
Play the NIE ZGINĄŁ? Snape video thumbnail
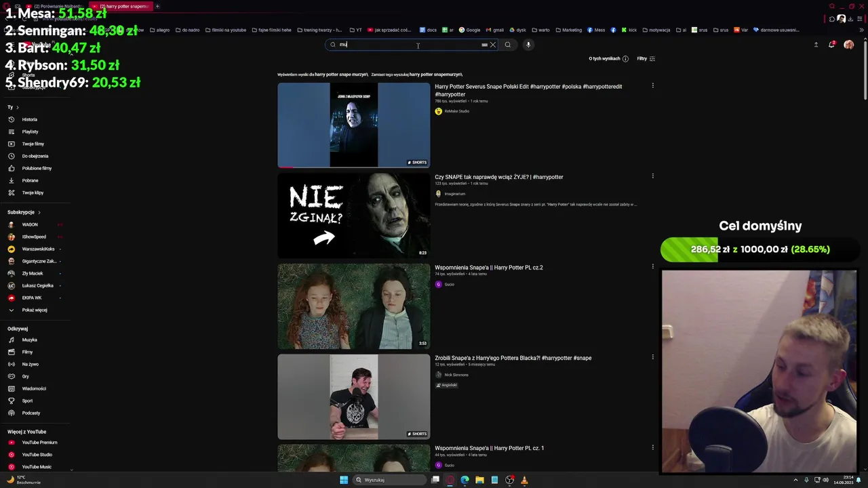(x=353, y=216)
